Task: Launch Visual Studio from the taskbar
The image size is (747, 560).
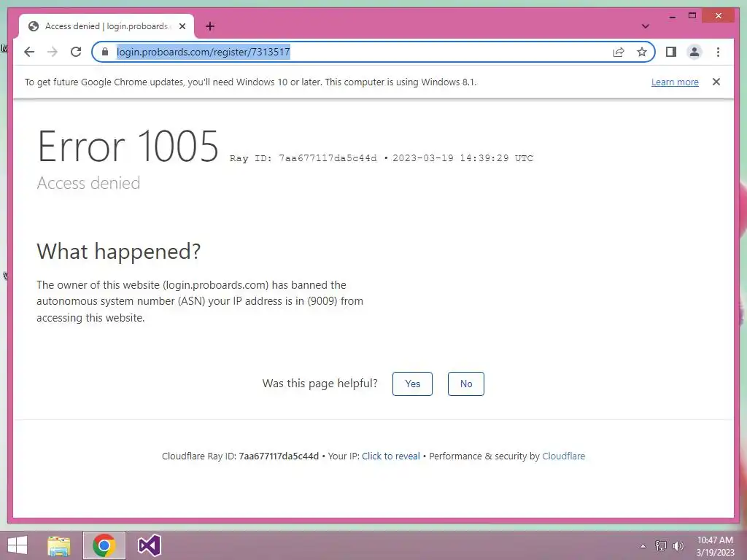Action: point(149,545)
